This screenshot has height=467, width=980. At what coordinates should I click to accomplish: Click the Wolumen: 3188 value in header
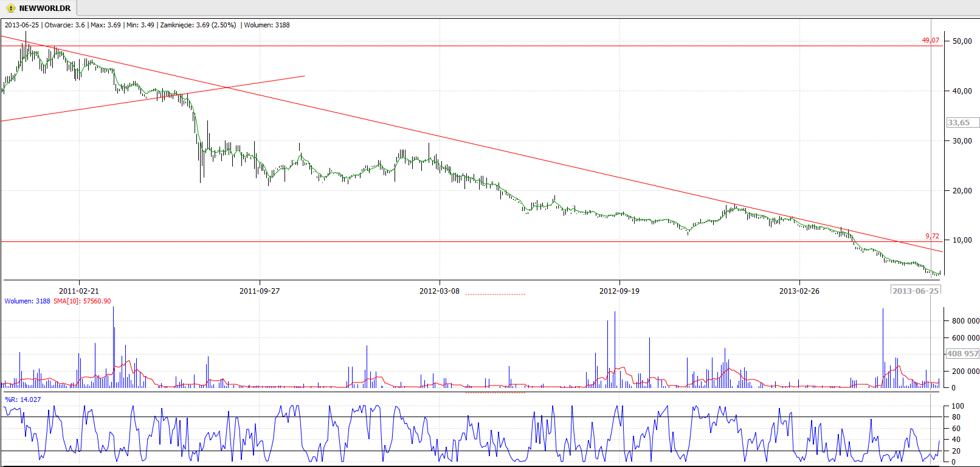[x=267, y=25]
